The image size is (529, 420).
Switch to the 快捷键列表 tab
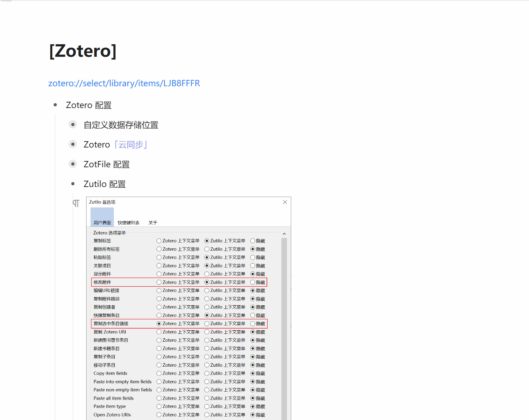pos(128,223)
